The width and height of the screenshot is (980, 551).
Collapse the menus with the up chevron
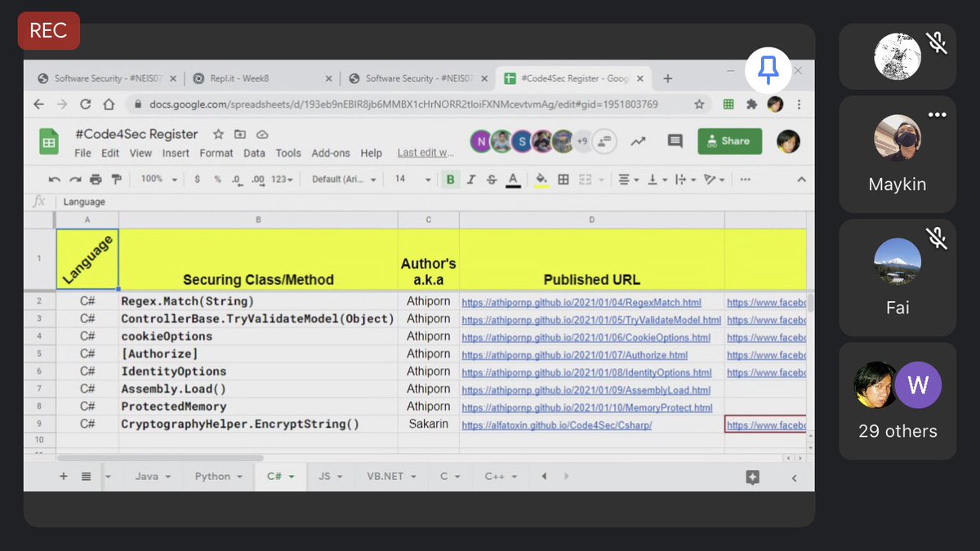(800, 180)
